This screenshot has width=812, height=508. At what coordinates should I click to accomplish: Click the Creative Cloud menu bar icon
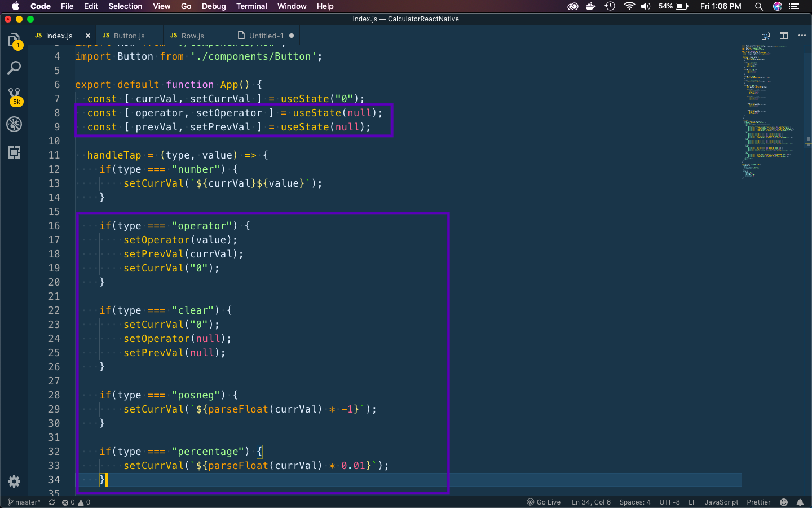(x=573, y=6)
